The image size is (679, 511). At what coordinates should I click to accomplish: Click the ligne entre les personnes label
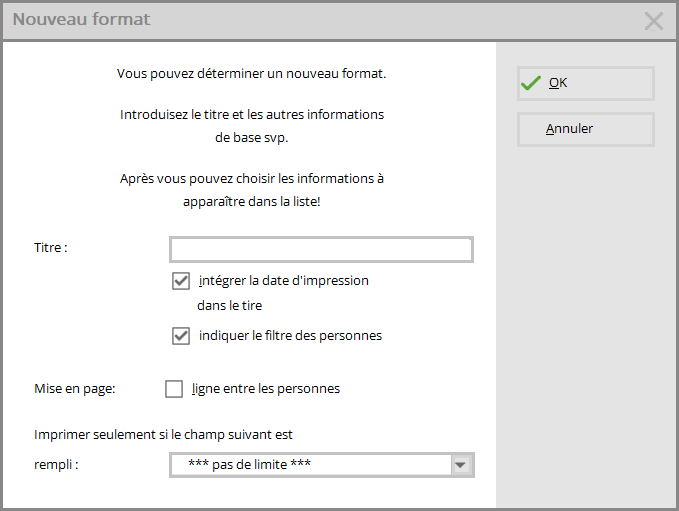(266, 389)
